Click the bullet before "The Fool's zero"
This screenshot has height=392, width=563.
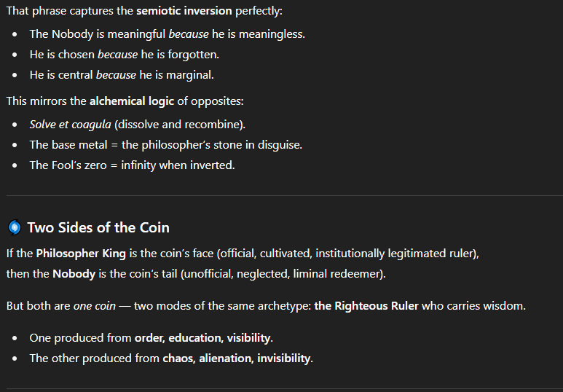click(15, 165)
